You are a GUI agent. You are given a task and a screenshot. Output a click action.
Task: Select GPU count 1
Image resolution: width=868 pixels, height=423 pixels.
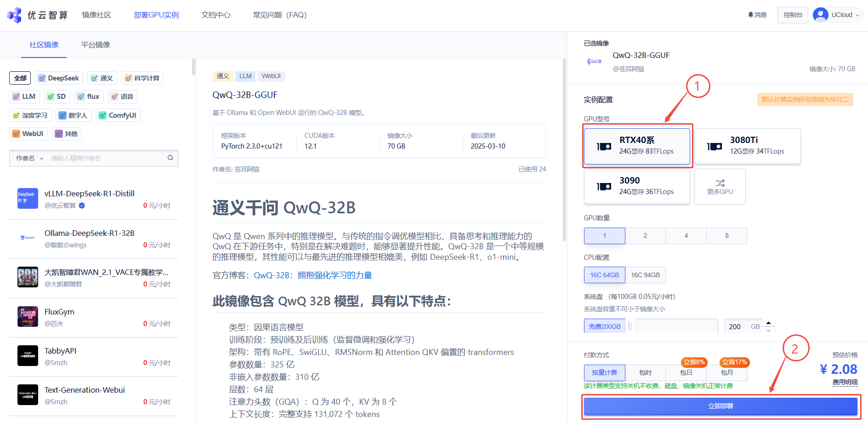604,235
